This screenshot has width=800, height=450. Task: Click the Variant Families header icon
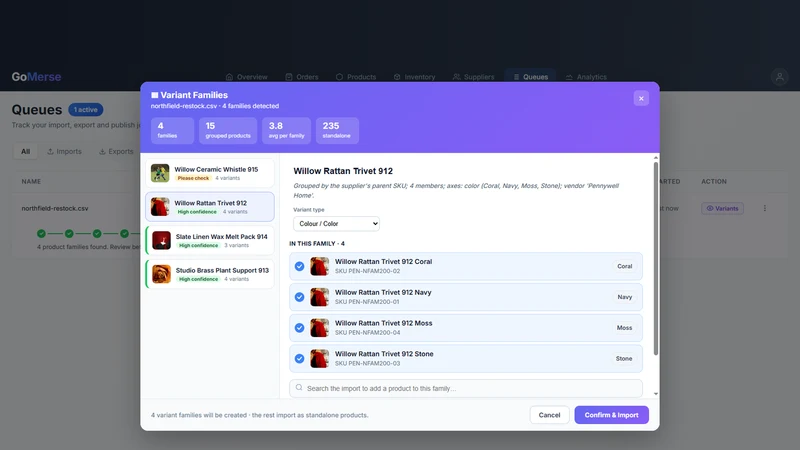coord(155,95)
